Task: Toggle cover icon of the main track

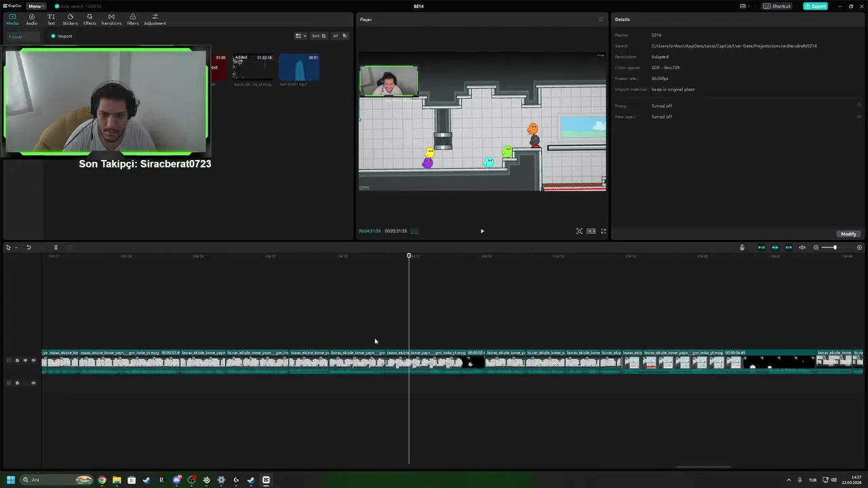Action: pyautogui.click(x=9, y=361)
